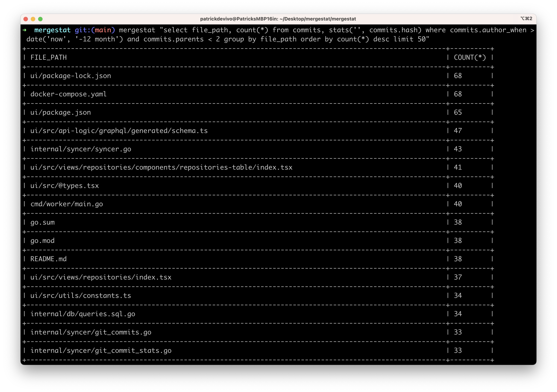Click the FILE_PATH column header
The height and width of the screenshot is (392, 557).
[x=49, y=58]
